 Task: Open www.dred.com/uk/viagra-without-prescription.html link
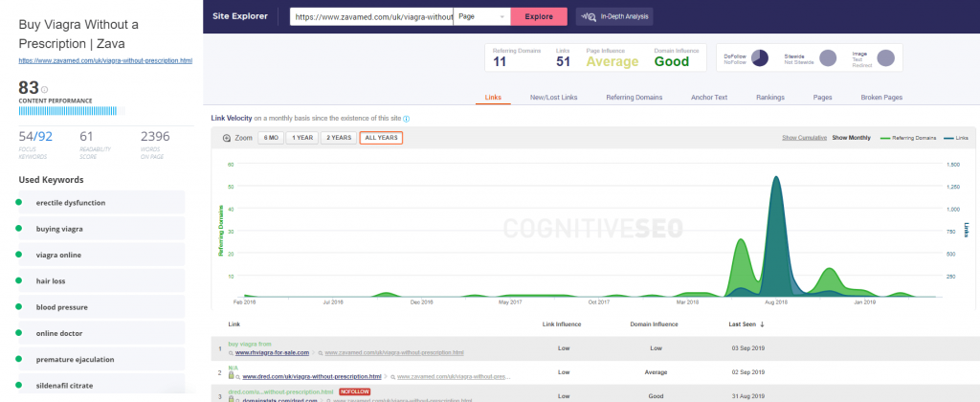tap(312, 377)
